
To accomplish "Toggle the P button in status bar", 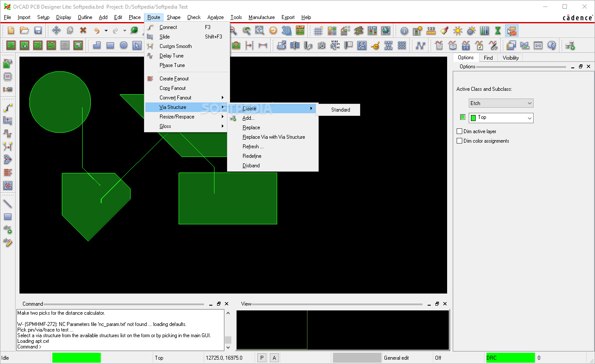I will tap(262, 358).
